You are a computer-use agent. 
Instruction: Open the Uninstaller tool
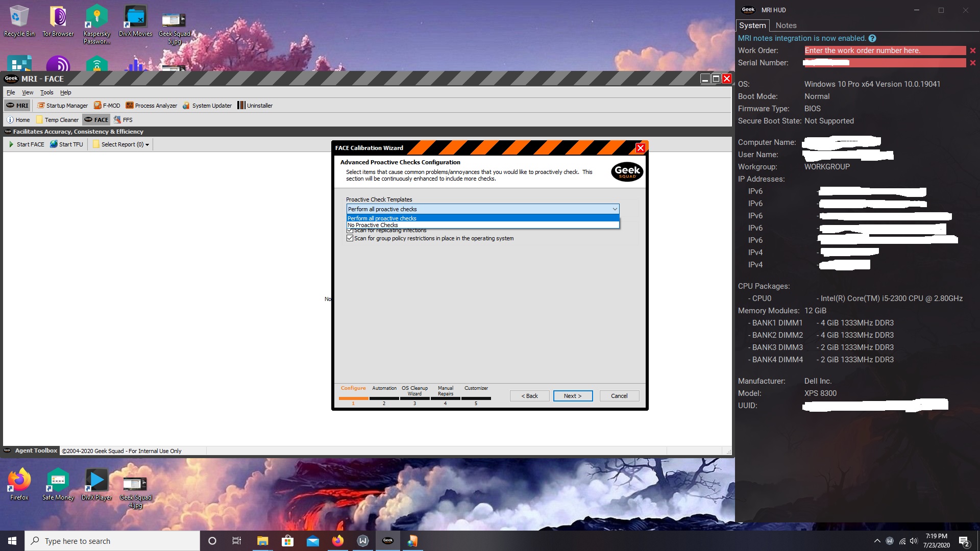255,106
